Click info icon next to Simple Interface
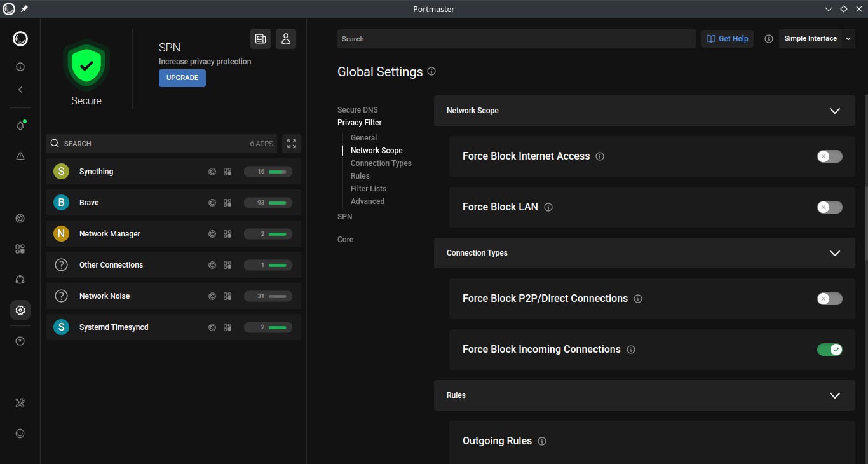 pyautogui.click(x=769, y=39)
